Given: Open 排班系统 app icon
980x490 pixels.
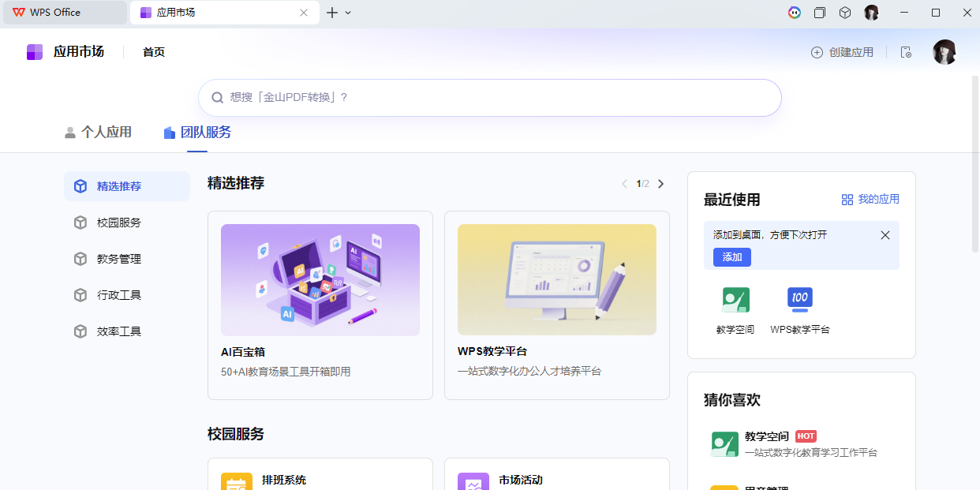Looking at the screenshot, I should [x=237, y=481].
